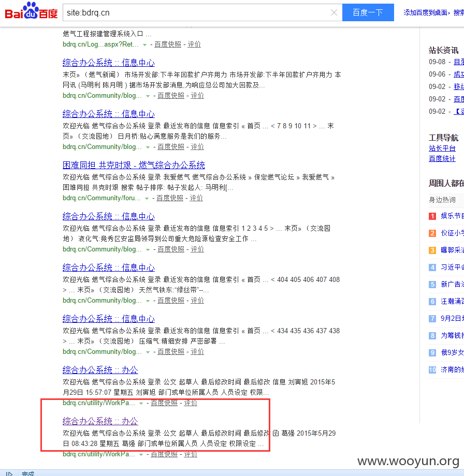Open 百度快照 for the 困难同担 共克时艰 result
This screenshot has height=476, width=464.
point(170,198)
